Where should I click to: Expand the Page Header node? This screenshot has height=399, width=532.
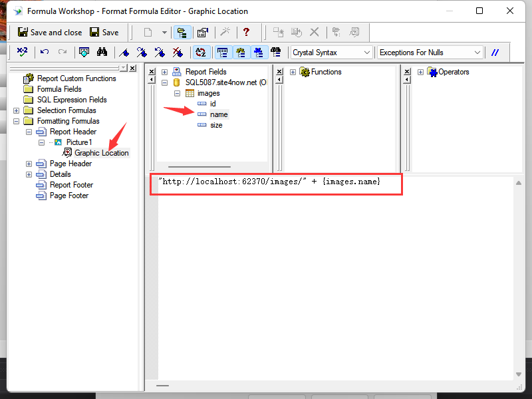29,163
